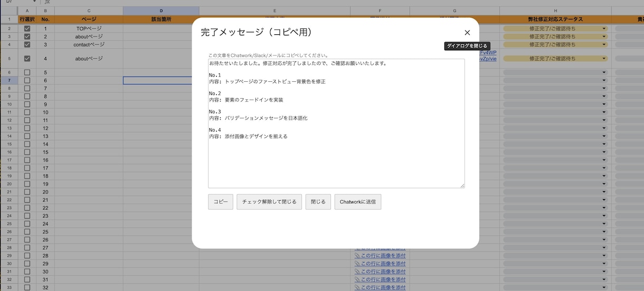Click the line バリデーションメッセージを日本語化 in message

[x=266, y=118]
